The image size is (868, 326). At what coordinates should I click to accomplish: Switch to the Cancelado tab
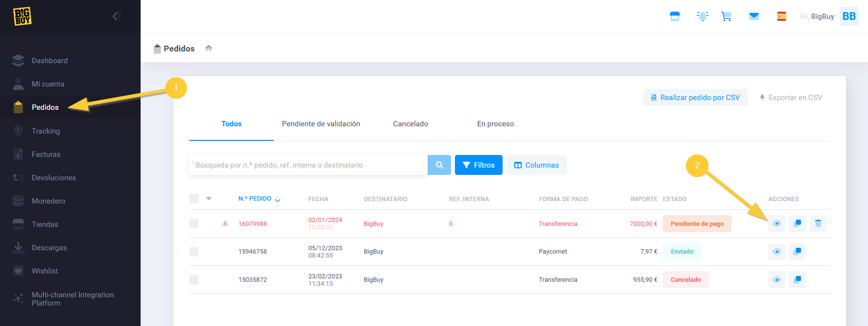(x=411, y=124)
